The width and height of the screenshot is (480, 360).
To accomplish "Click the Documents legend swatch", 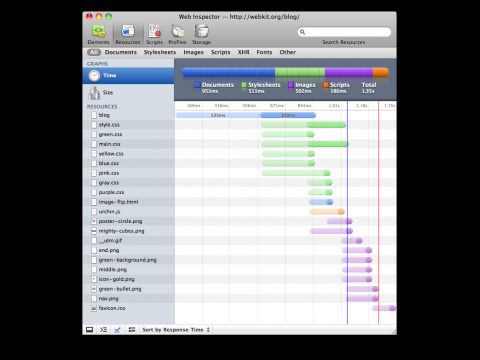I will tap(198, 85).
